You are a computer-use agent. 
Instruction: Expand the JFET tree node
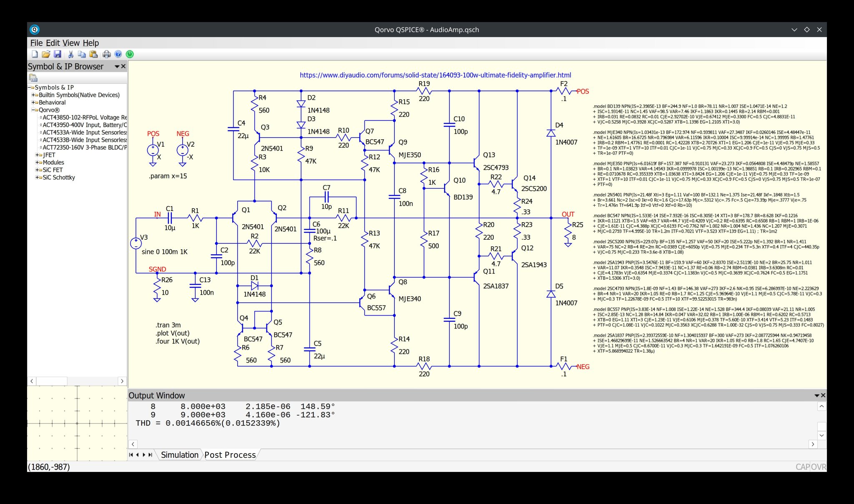(37, 155)
